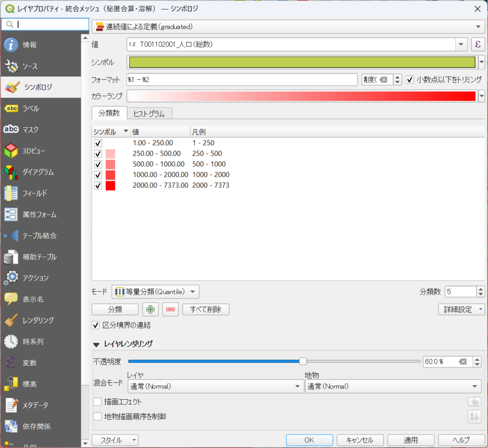Open the ソース (Source) sidebar section
This screenshot has width=488, height=448.
[30, 66]
